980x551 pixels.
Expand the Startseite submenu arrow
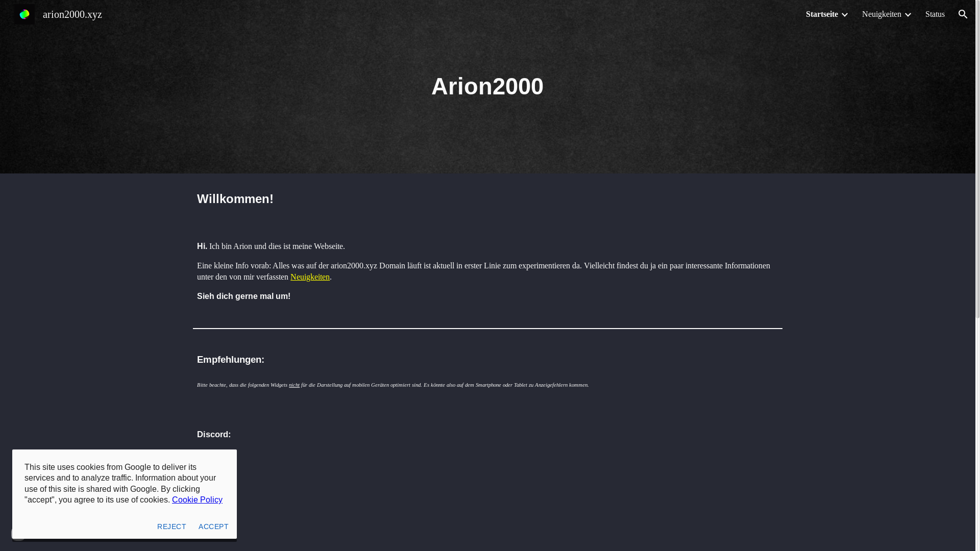click(844, 15)
